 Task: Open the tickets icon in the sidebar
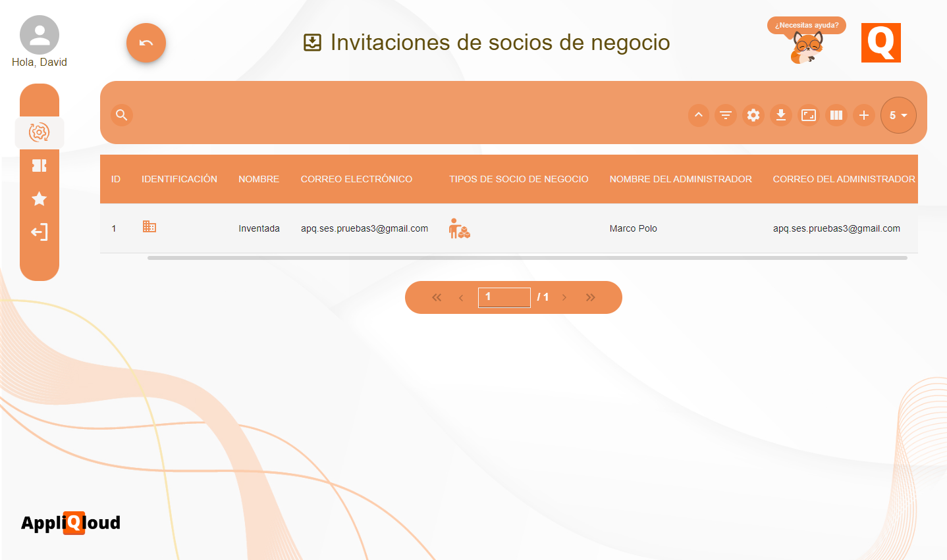click(x=39, y=165)
